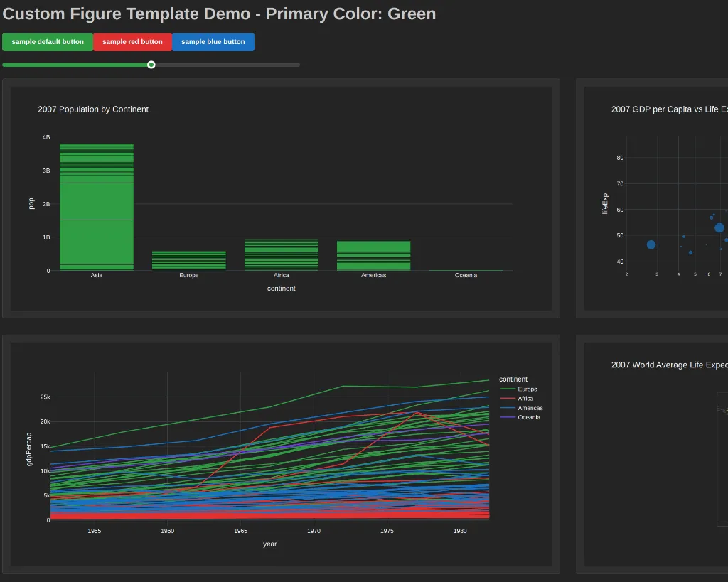Viewport: 728px width, 582px height.
Task: Click the '2007 Population by Continent' chart title
Action: (93, 109)
